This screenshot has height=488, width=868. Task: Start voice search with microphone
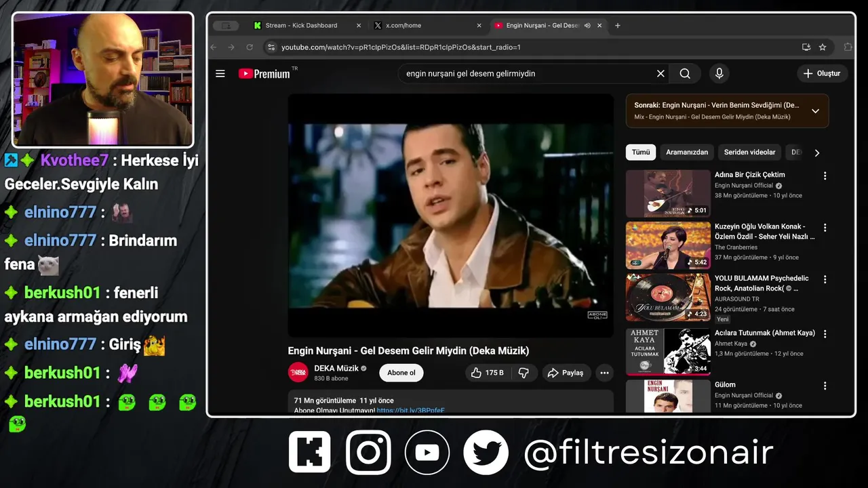719,73
